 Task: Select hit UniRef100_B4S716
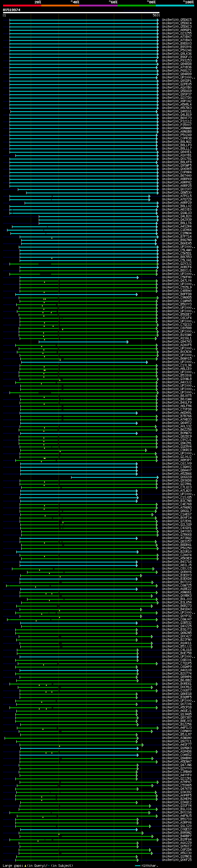pyautogui.click(x=177, y=562)
